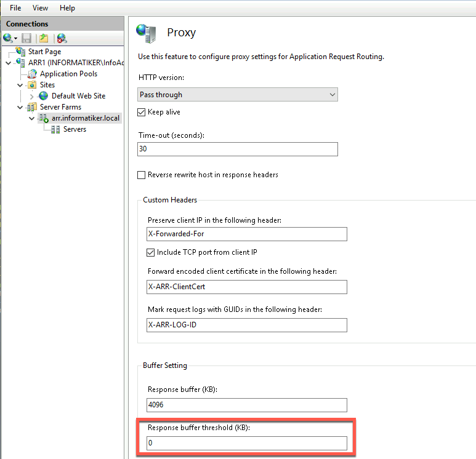The width and height of the screenshot is (476, 459).
Task: Collapse the ARR1 server node
Action: coord(9,63)
